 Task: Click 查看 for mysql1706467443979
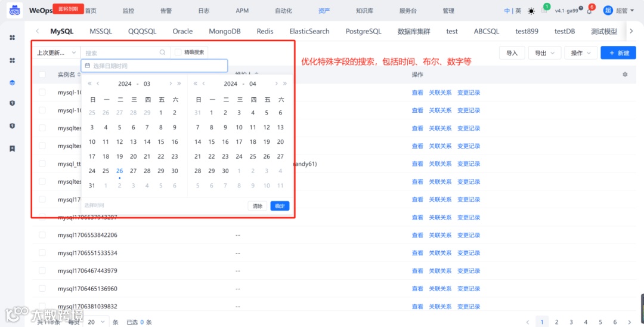click(x=417, y=270)
